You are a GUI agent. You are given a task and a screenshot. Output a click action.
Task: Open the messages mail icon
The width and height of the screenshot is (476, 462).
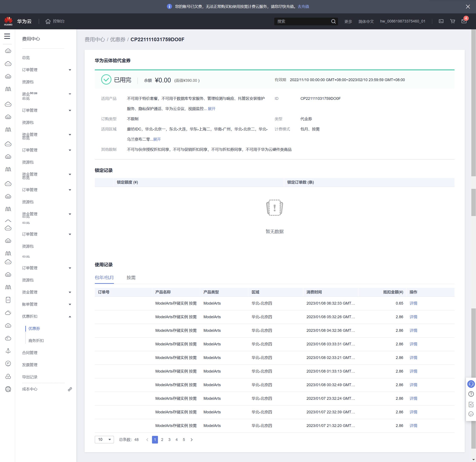pos(464,21)
